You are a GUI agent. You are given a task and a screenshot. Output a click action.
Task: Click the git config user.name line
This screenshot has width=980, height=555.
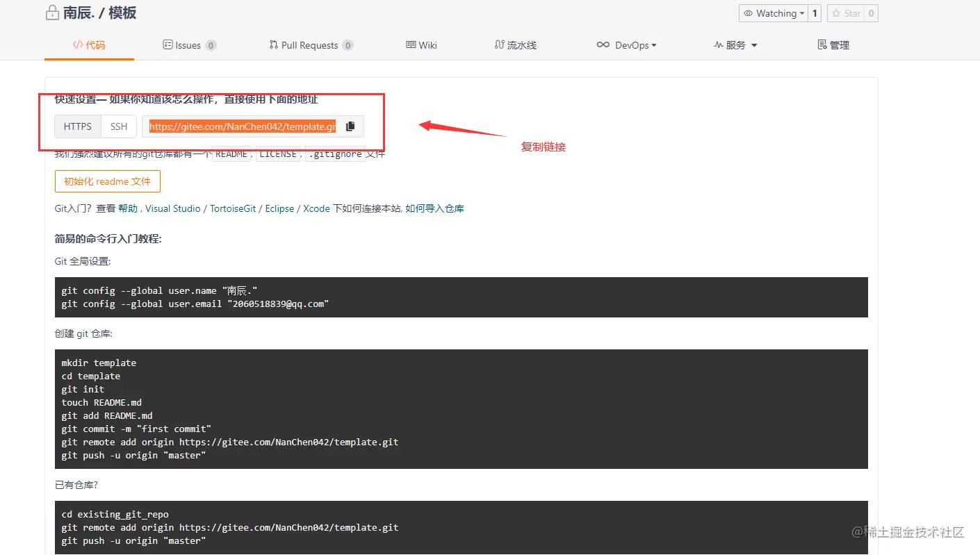pyautogui.click(x=159, y=290)
